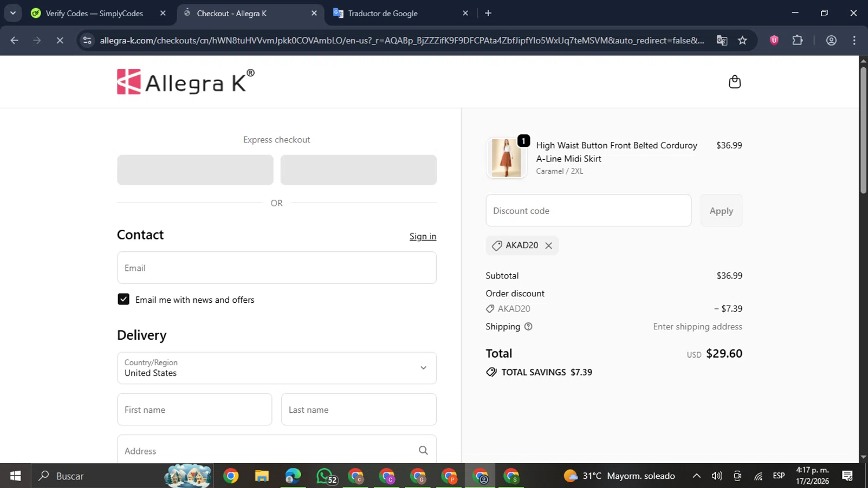Viewport: 868px width, 488px height.
Task: Toggle Email me with news and offers checkbox
Action: tap(123, 299)
